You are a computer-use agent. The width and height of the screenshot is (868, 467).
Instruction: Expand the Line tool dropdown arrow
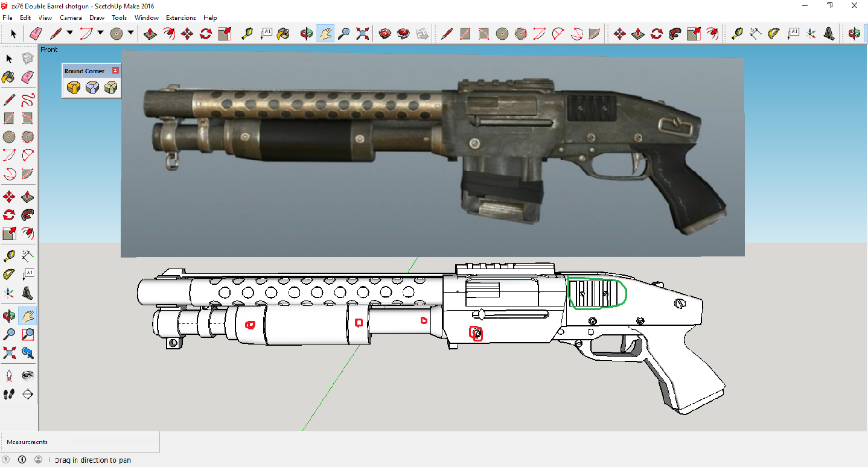coord(70,33)
